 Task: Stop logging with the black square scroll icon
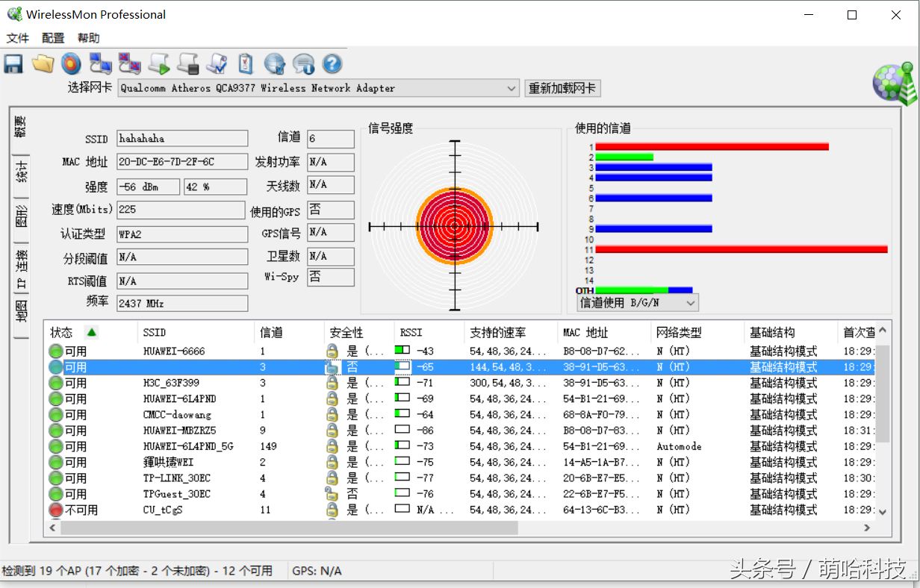(187, 64)
